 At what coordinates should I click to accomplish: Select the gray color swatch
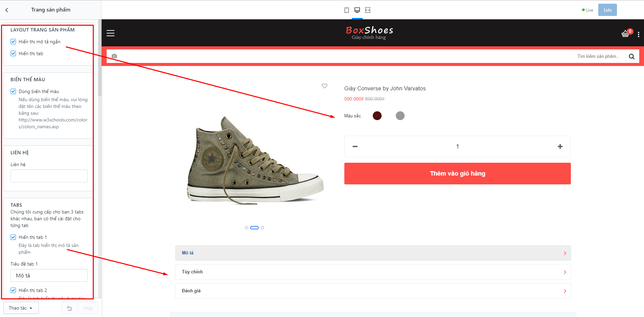(400, 116)
